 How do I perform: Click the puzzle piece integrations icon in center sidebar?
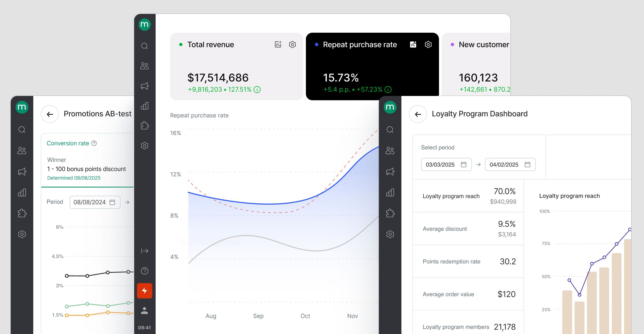tap(145, 125)
